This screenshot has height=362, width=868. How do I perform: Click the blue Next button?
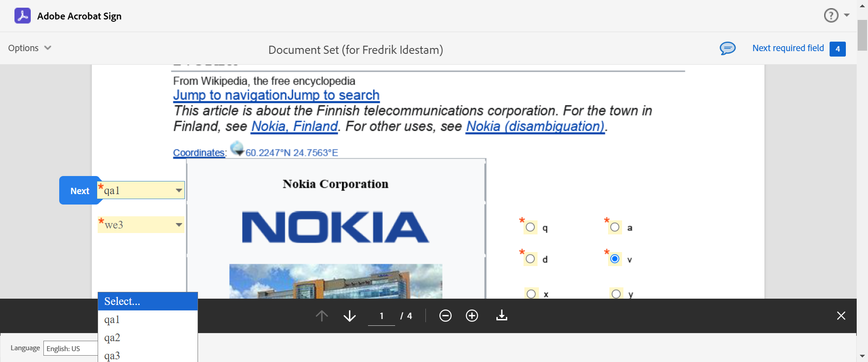(80, 191)
